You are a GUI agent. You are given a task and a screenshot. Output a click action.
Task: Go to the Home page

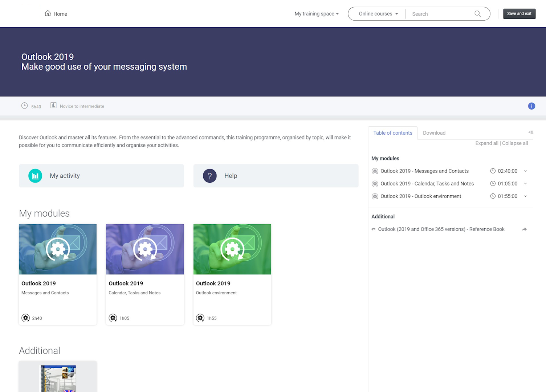point(56,14)
